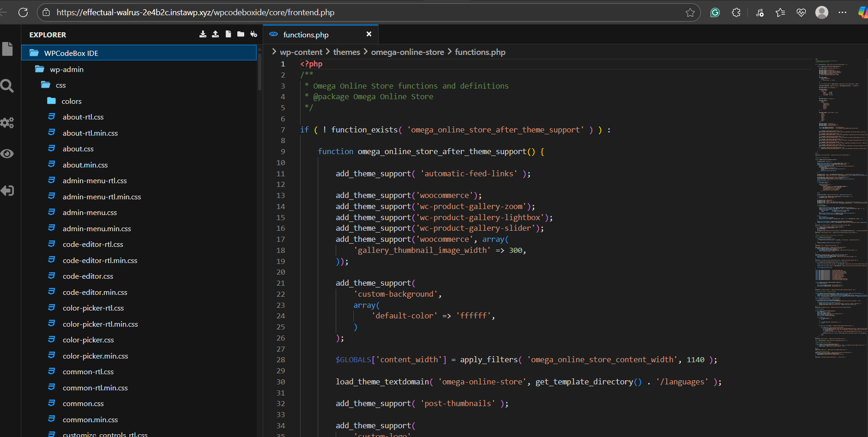Viewport: 868px width, 437px height.
Task: Select the functions.php editor tab
Action: (x=320, y=35)
